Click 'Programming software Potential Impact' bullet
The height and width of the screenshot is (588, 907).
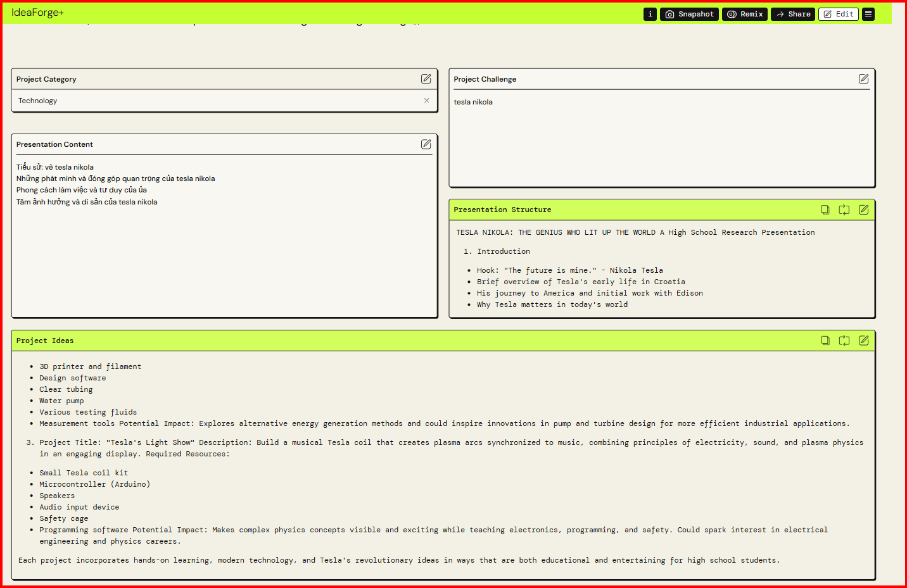433,535
